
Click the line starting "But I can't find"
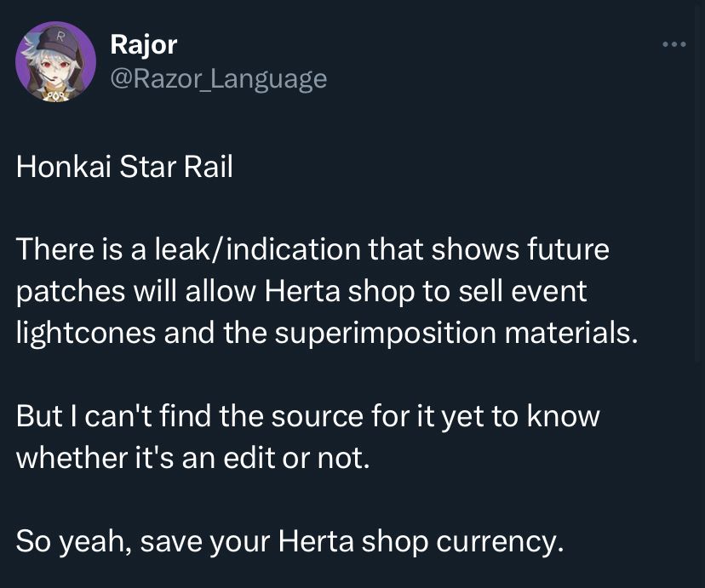[x=307, y=416]
